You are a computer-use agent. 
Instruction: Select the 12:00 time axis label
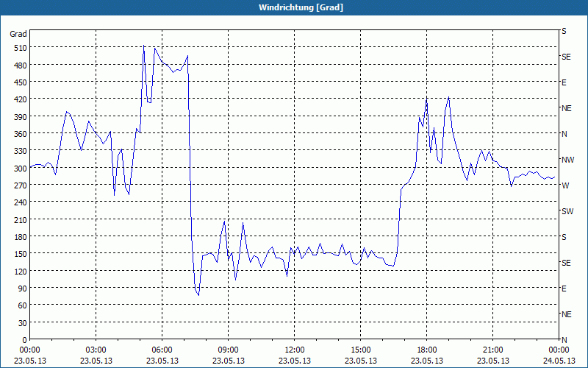pos(294,350)
